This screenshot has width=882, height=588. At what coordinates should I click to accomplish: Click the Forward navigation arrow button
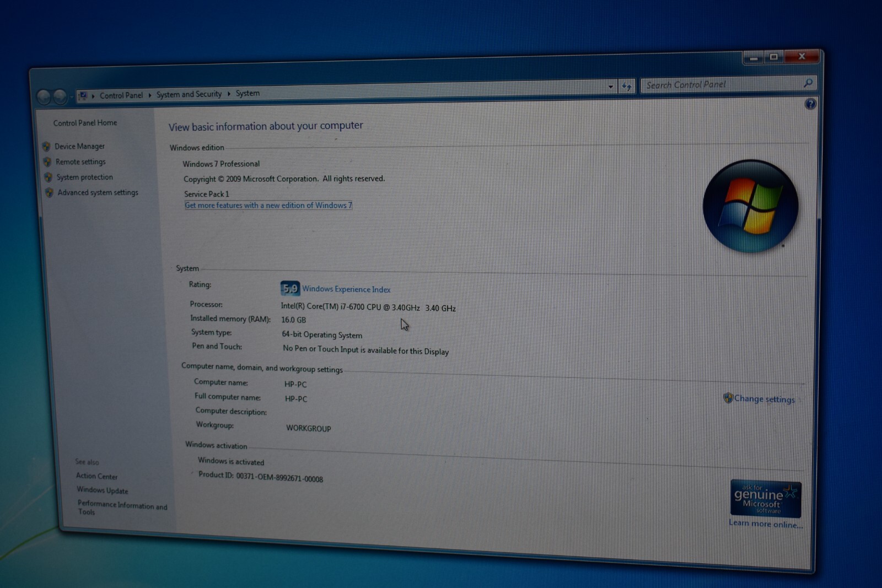60,97
